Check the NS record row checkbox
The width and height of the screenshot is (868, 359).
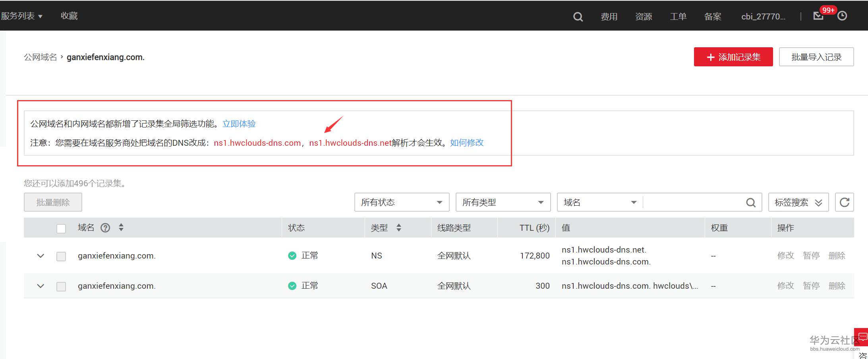pos(61,256)
